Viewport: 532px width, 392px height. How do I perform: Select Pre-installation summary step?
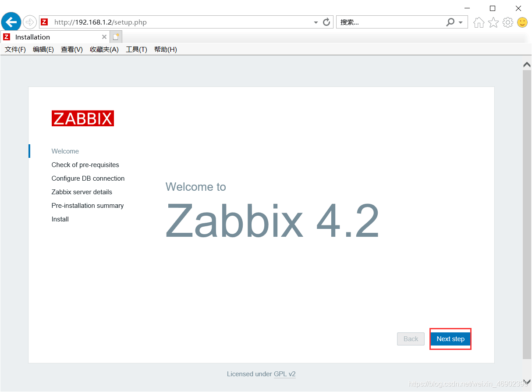pyautogui.click(x=88, y=206)
